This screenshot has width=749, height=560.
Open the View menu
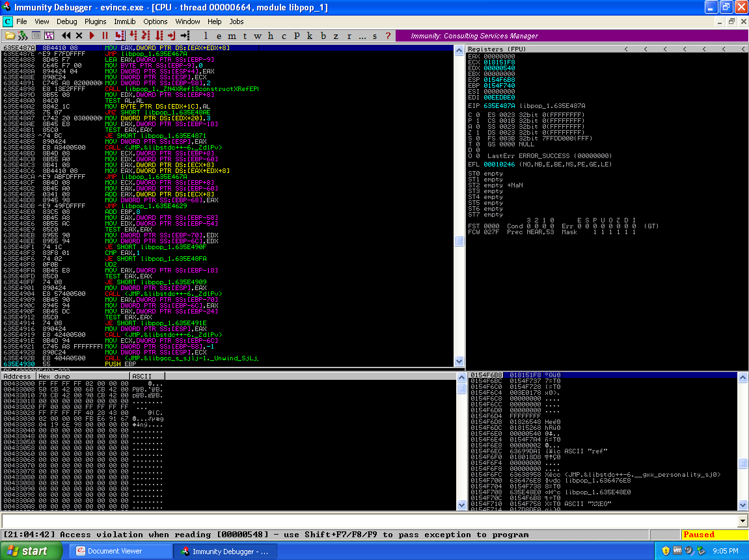(x=42, y=21)
